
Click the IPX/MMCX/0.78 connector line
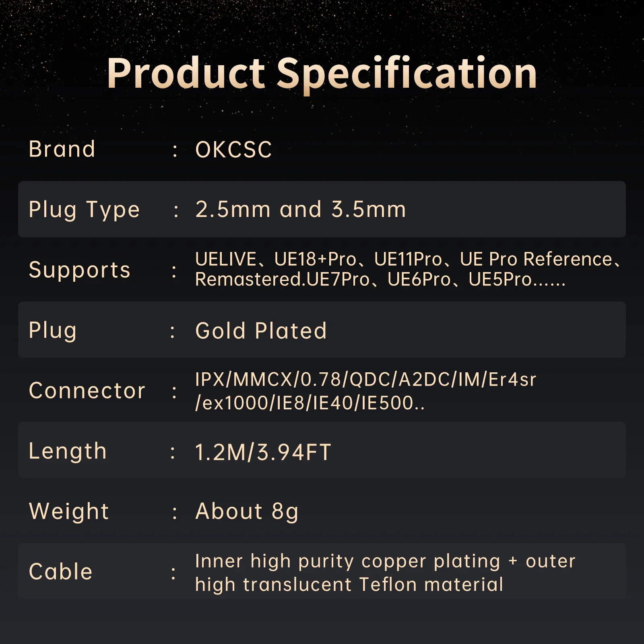click(x=365, y=380)
